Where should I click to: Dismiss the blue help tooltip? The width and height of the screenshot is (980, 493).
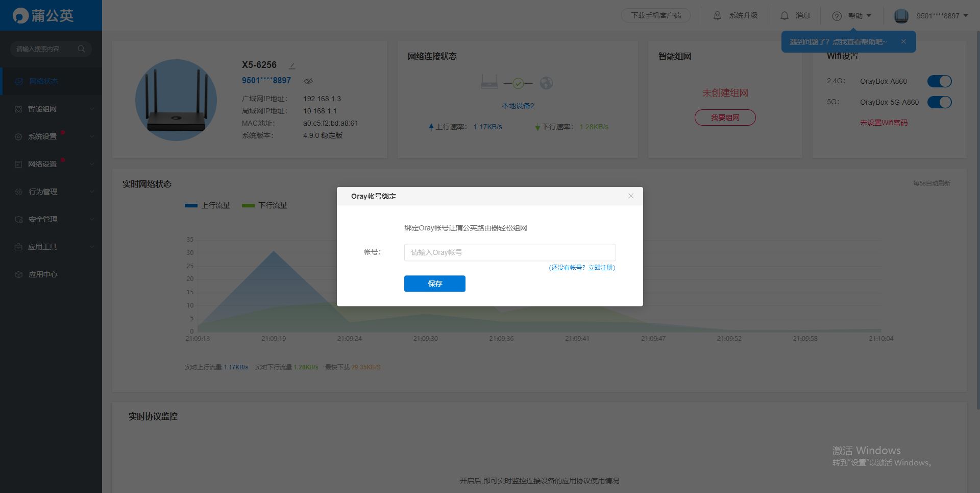pos(903,42)
